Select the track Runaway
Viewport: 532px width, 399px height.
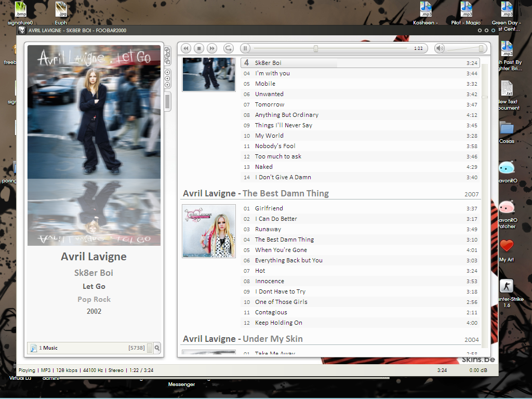click(x=361, y=229)
